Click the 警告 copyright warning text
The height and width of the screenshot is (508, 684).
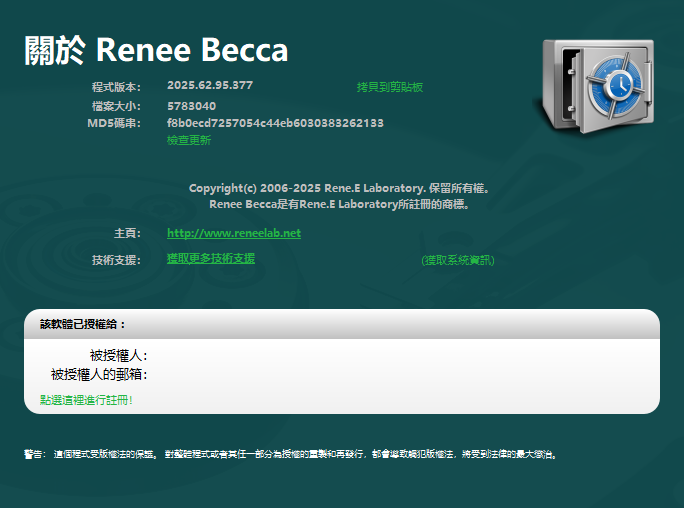click(291, 454)
